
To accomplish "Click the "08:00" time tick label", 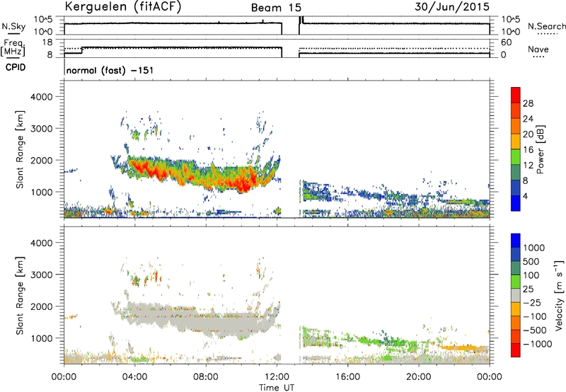I will pyautogui.click(x=206, y=377).
